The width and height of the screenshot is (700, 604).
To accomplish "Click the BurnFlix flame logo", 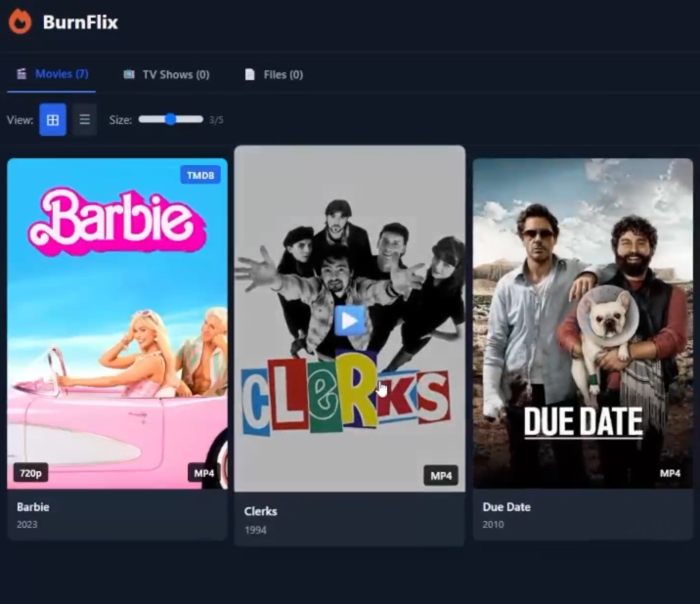I will point(21,22).
